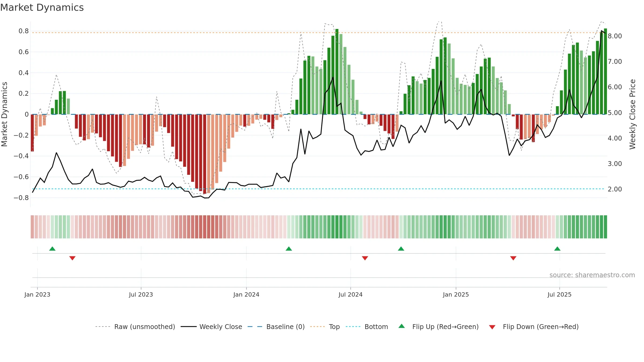Click the 3.00 right axis price label
The height and width of the screenshot is (362, 644).
click(x=615, y=164)
